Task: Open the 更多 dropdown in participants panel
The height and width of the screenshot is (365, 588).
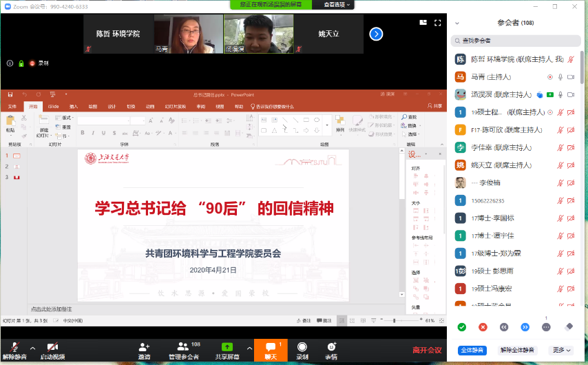Action: pyautogui.click(x=562, y=350)
